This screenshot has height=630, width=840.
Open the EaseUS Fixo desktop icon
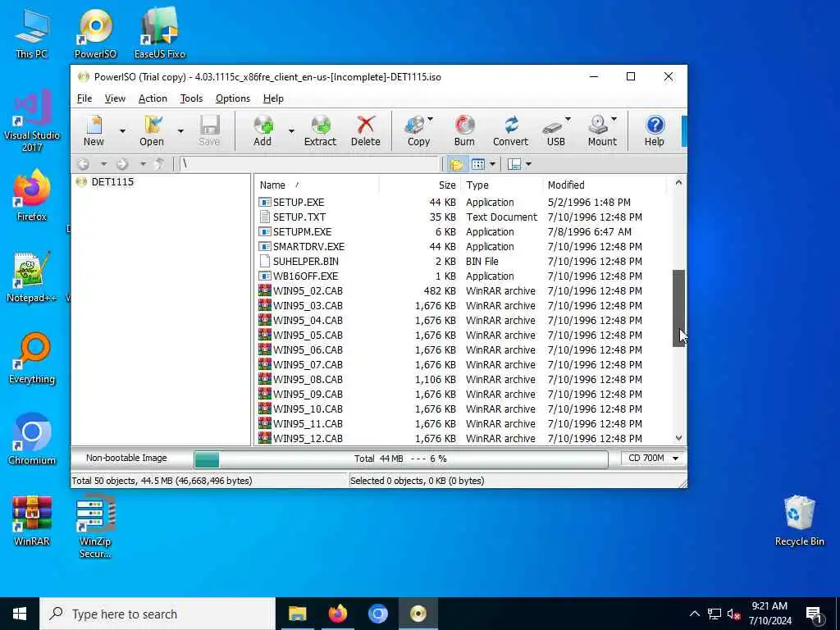160,33
